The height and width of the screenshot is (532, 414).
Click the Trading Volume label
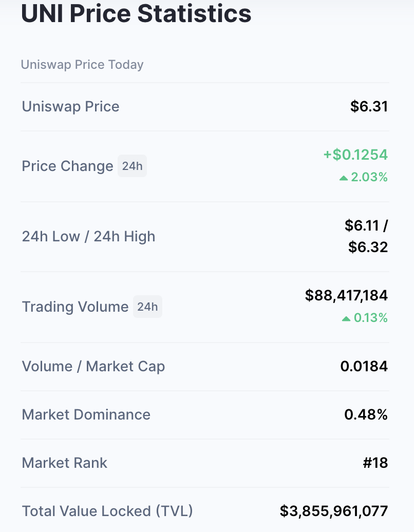pyautogui.click(x=75, y=307)
